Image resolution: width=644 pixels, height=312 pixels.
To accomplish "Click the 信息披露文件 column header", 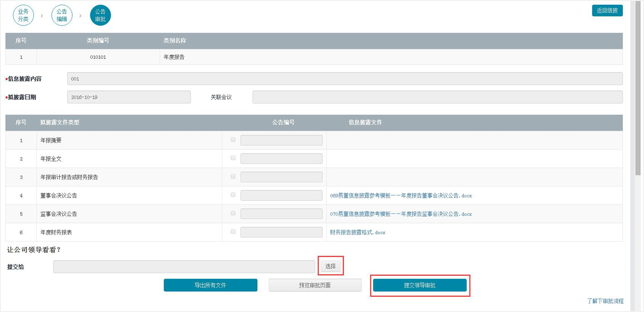I will pyautogui.click(x=365, y=122).
